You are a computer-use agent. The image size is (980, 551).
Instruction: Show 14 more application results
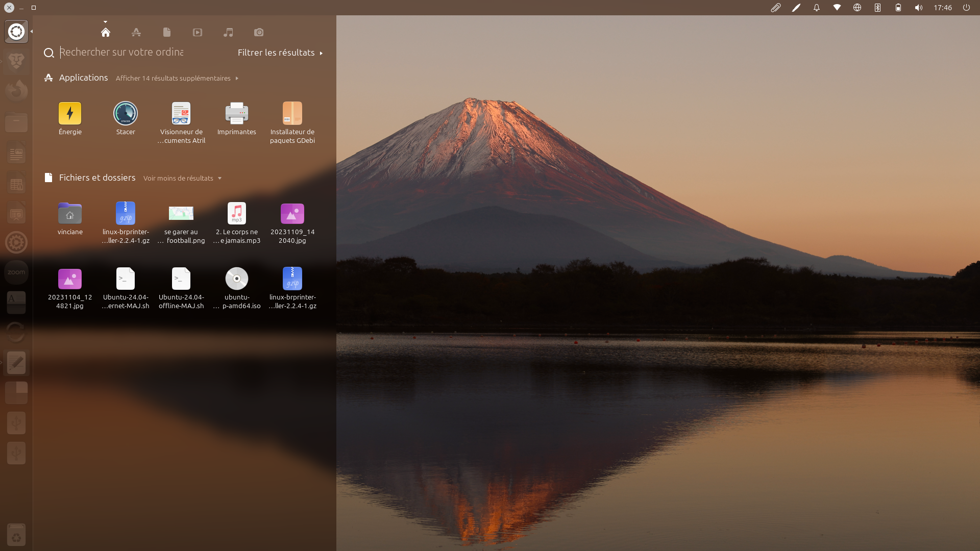[x=177, y=78]
